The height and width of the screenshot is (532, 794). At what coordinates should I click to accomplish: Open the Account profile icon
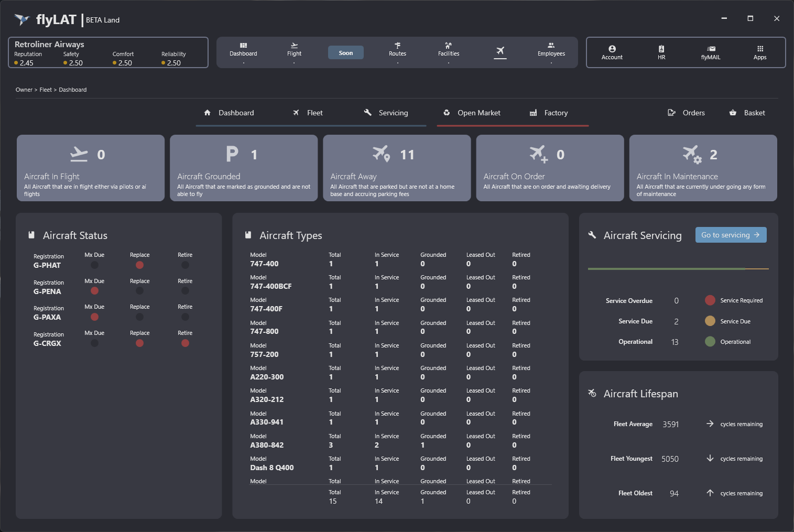click(x=612, y=49)
